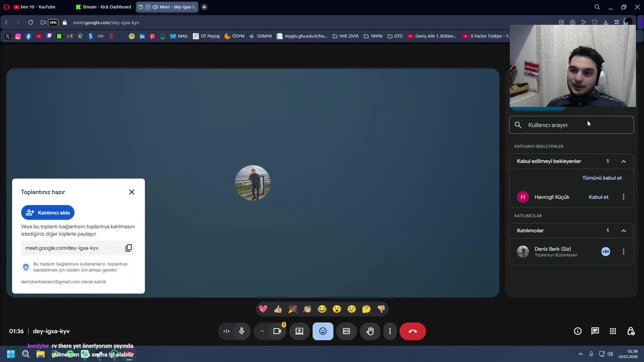Toggle the camera on or off
This screenshot has height=362, width=644.
click(277, 331)
